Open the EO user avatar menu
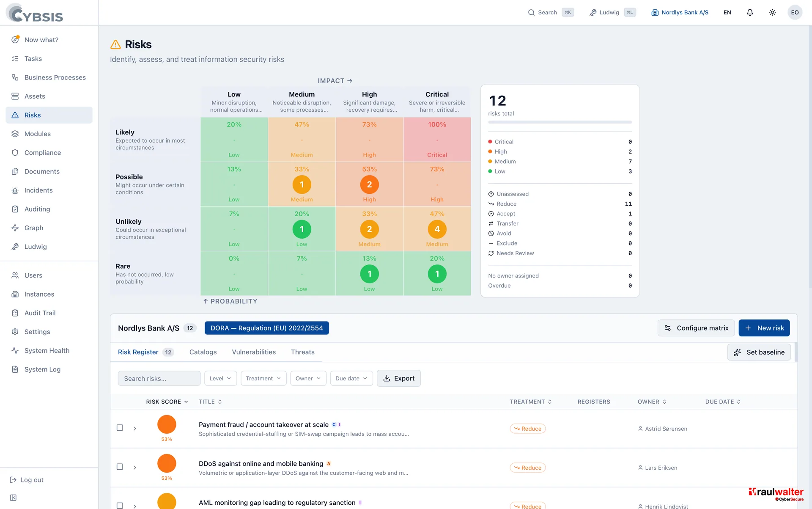The width and height of the screenshot is (812, 509). click(x=795, y=13)
